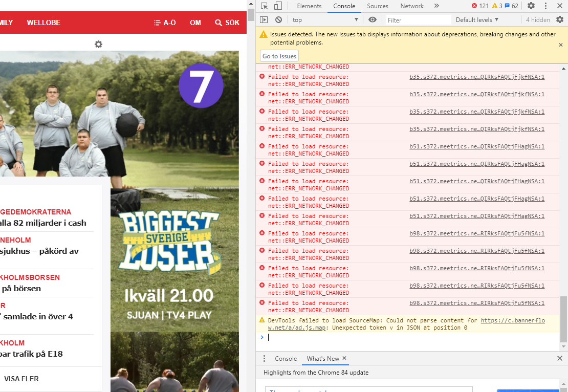Switch to the Elements tab
This screenshot has height=392, width=568.
click(x=309, y=6)
